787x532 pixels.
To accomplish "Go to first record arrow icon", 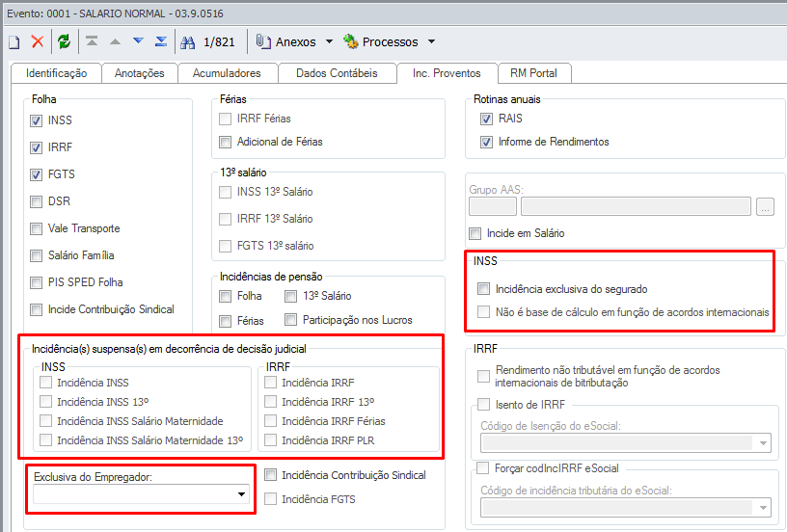I will click(92, 41).
